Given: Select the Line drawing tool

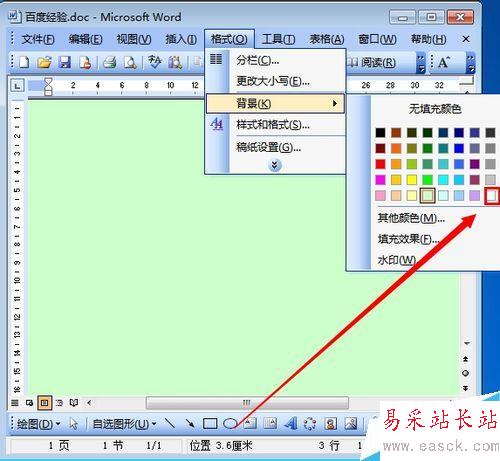Looking at the screenshot, I should click(x=170, y=423).
